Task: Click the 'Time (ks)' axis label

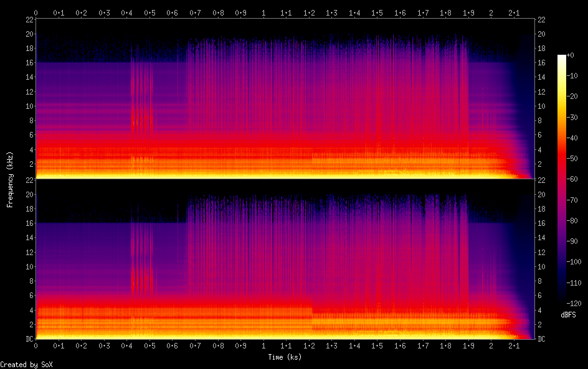Action: [x=285, y=357]
